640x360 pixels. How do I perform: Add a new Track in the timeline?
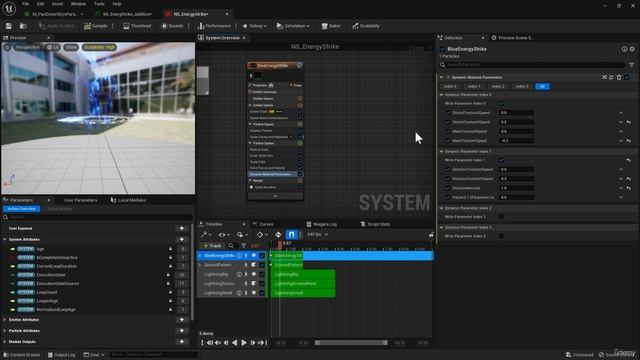click(212, 246)
